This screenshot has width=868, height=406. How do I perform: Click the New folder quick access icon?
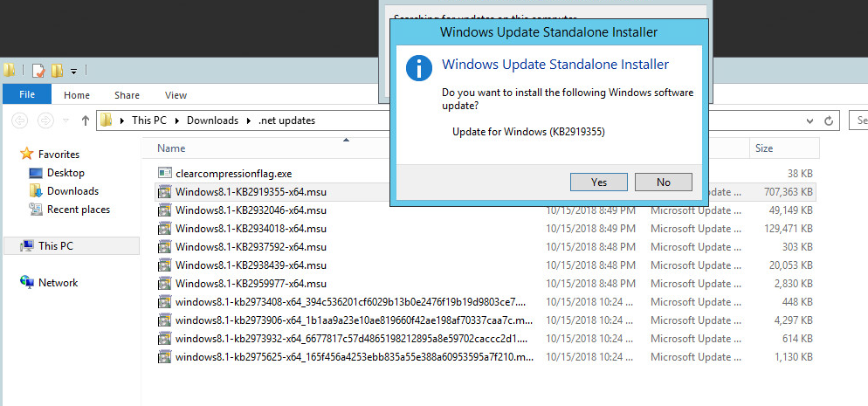[57, 70]
